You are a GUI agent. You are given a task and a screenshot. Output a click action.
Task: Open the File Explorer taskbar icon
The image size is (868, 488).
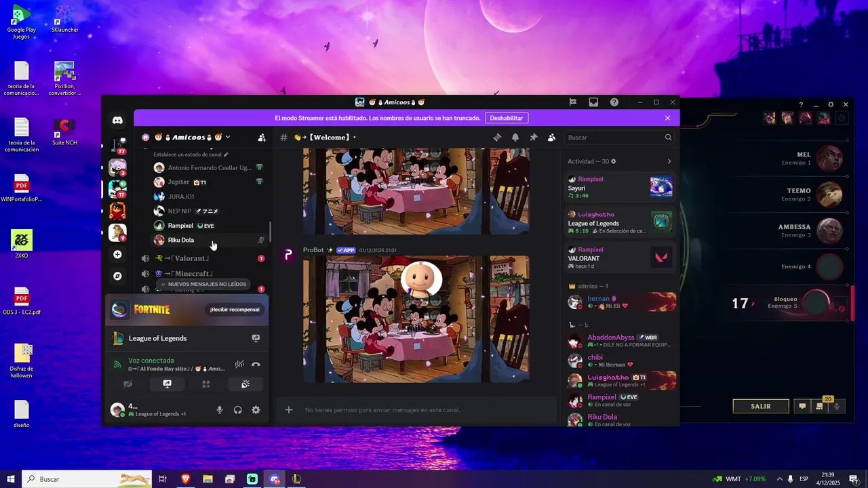pyautogui.click(x=208, y=479)
